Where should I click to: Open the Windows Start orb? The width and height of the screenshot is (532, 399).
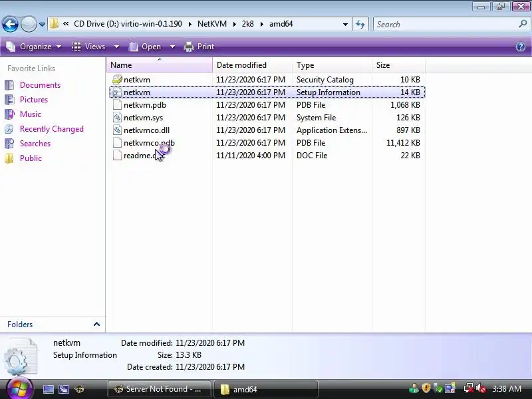pyautogui.click(x=19, y=389)
